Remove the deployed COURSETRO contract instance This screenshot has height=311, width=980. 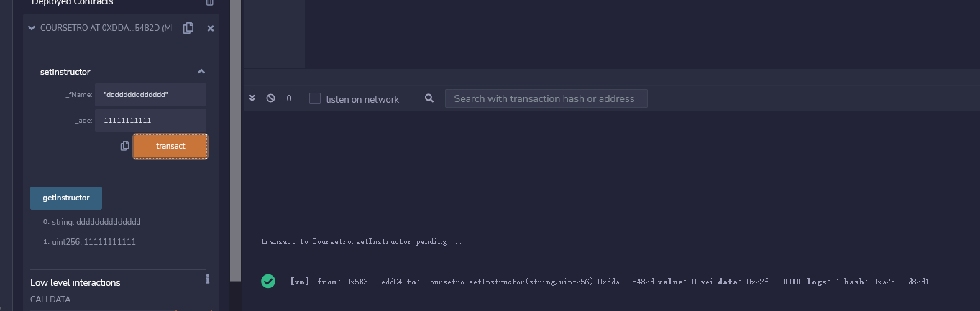211,28
